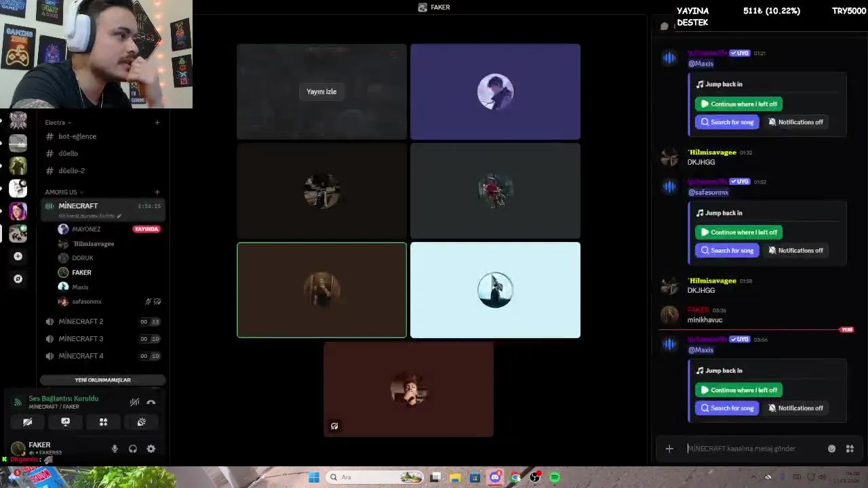Show hidden system tray icons

tap(753, 477)
